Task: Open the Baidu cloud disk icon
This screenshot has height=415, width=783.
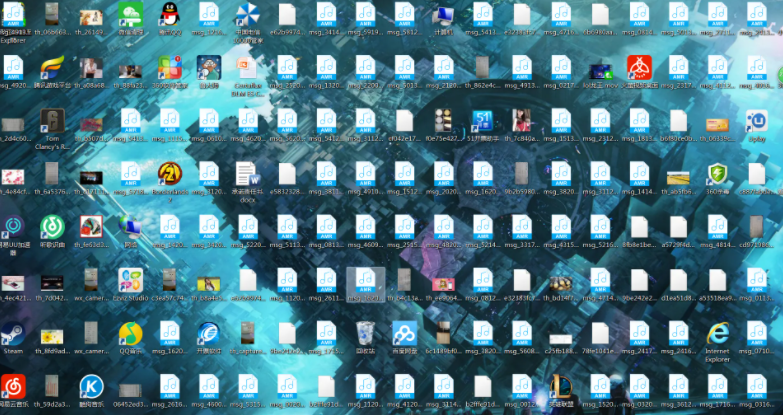Action: (404, 333)
